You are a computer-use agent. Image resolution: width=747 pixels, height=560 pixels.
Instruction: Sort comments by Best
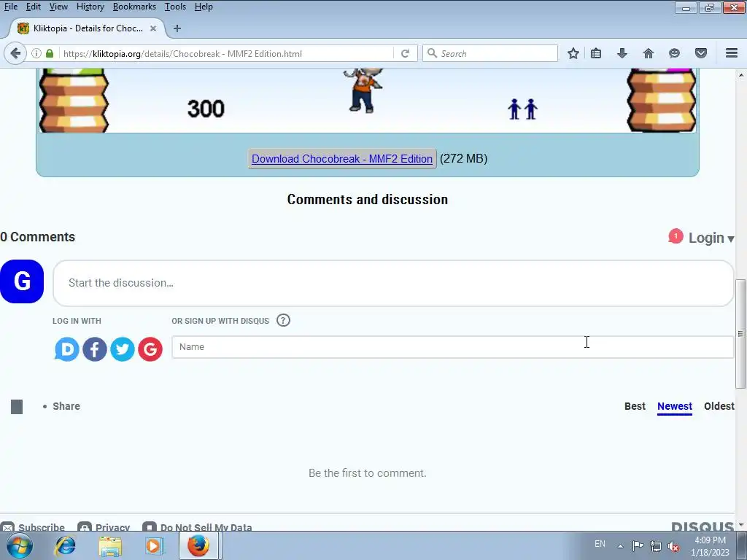coord(635,406)
